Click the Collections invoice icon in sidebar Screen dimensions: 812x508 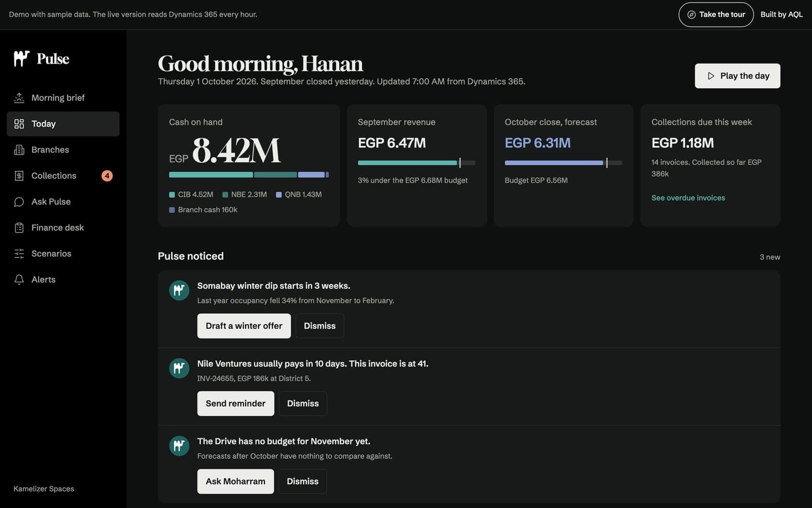[x=19, y=176]
